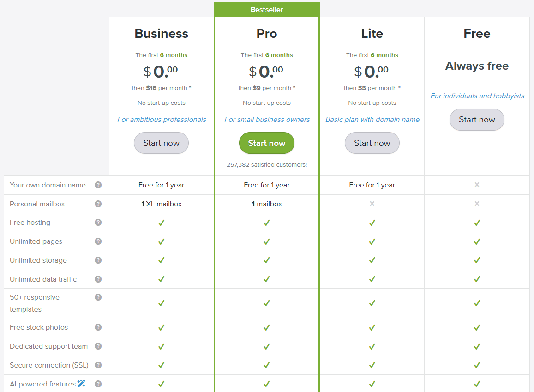534x392 pixels.
Task: Click the 'Your own domain name' row label
Action: [48, 185]
